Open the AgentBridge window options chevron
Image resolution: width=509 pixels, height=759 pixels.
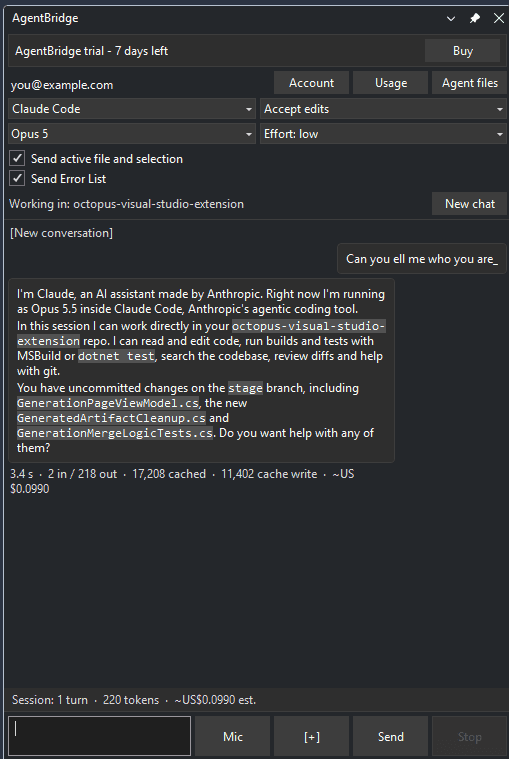(450, 18)
